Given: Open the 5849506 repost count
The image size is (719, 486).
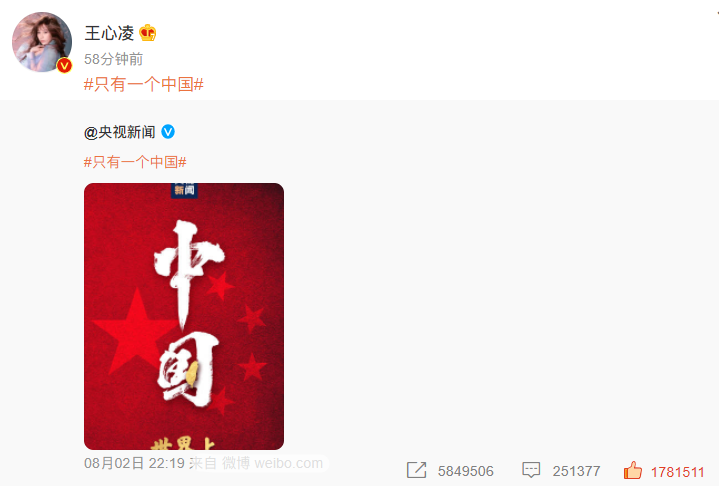Looking at the screenshot, I should coord(465,471).
